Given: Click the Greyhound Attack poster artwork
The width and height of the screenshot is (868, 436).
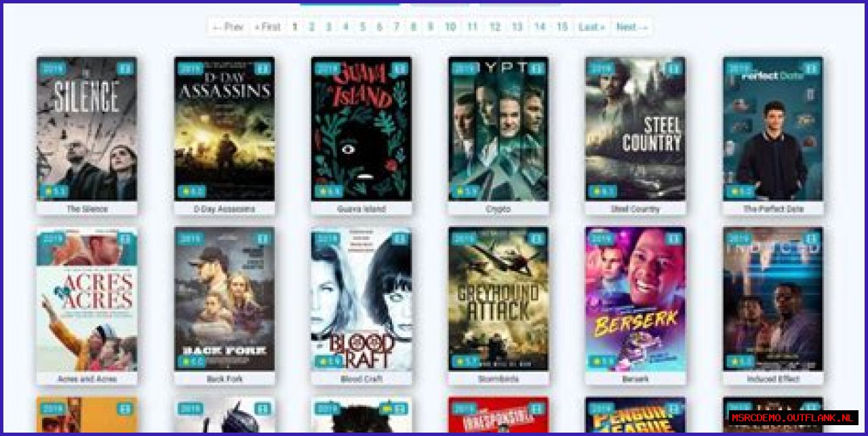Looking at the screenshot, I should click(498, 299).
